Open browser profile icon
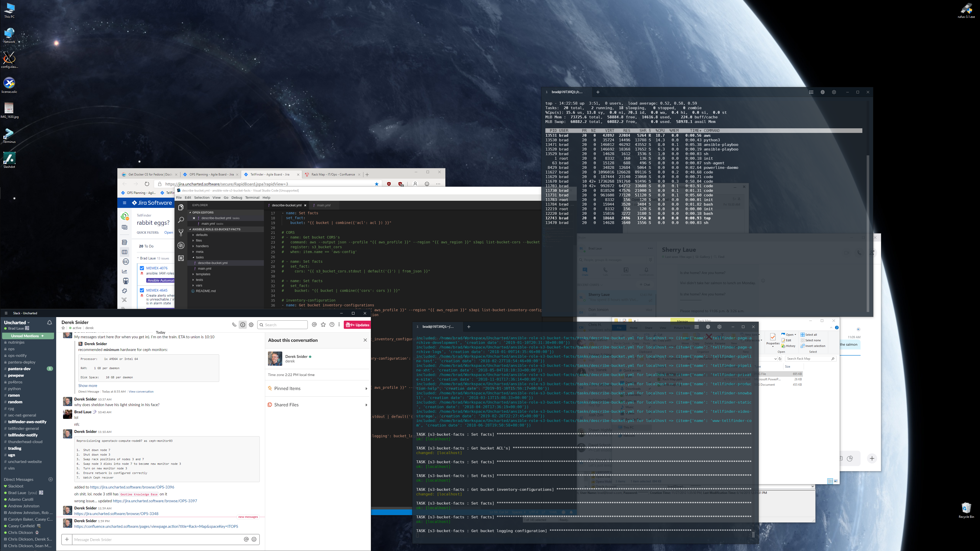 pyautogui.click(x=415, y=184)
